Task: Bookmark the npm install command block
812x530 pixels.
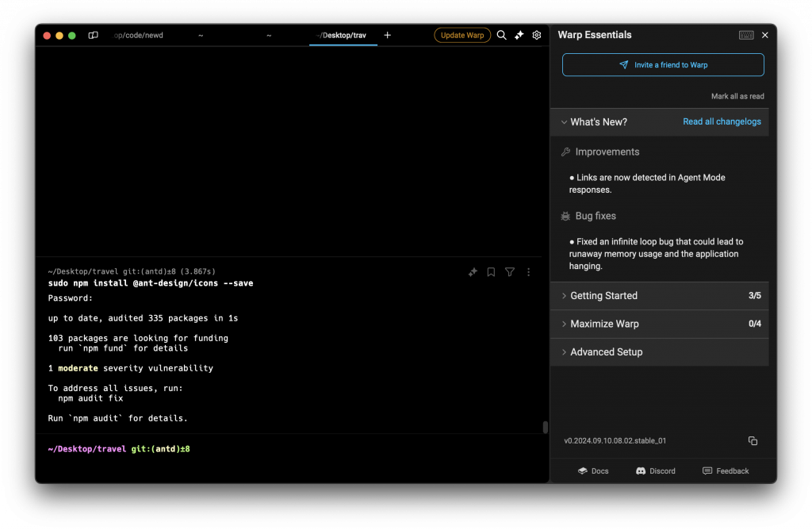Action: tap(491, 272)
